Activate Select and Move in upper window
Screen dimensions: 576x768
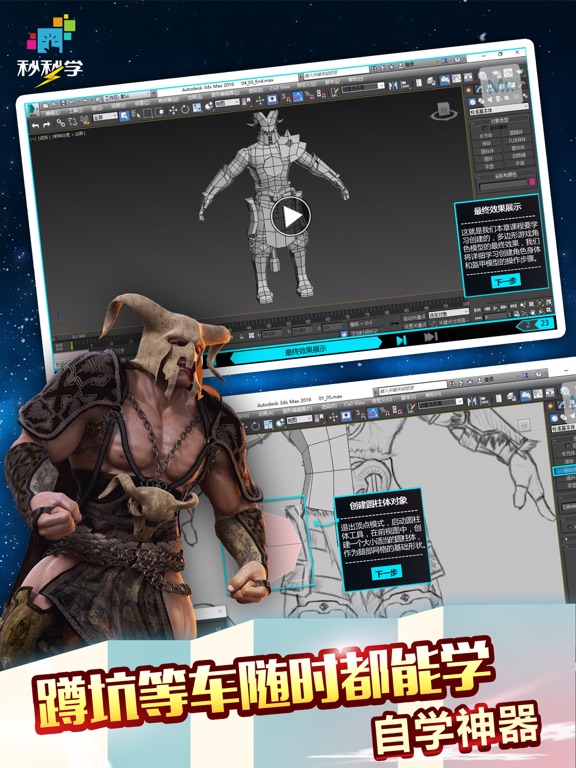point(173,111)
